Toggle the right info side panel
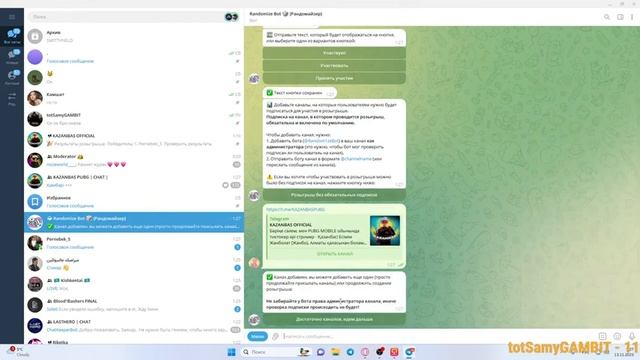Image resolution: width=640 pixels, height=360 pixels. [620, 17]
